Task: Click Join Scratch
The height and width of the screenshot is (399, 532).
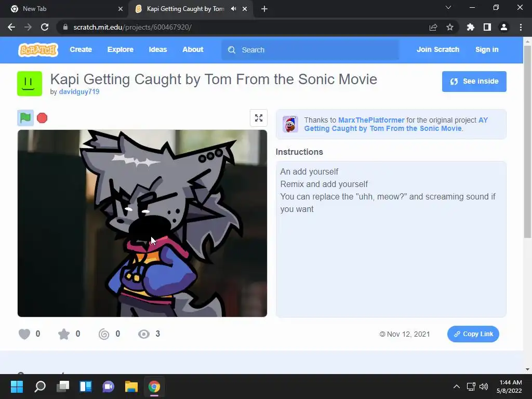Action: (437, 49)
